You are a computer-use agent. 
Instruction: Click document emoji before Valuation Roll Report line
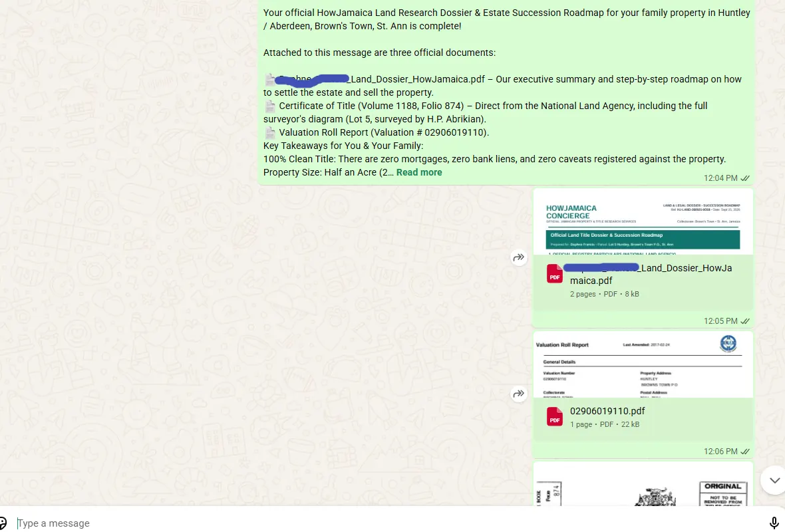pos(270,132)
